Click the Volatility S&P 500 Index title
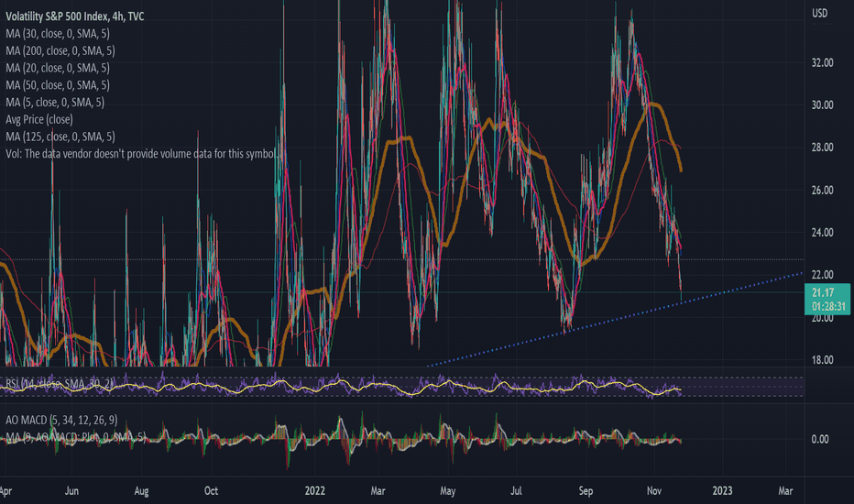 coord(75,16)
